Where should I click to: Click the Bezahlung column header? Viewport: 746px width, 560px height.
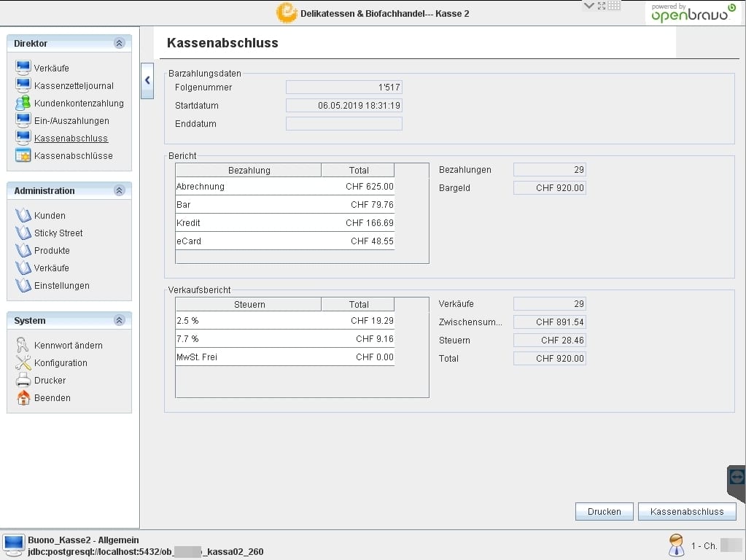[249, 171]
